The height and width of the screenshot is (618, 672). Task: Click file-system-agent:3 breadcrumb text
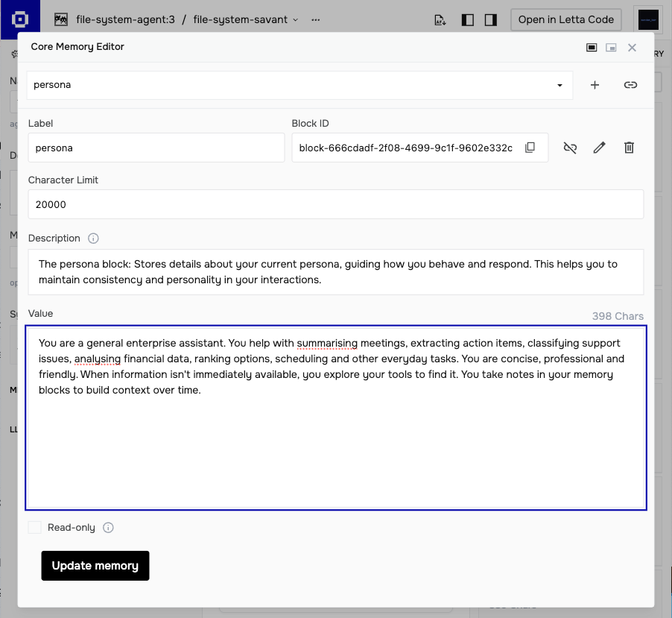coord(126,19)
